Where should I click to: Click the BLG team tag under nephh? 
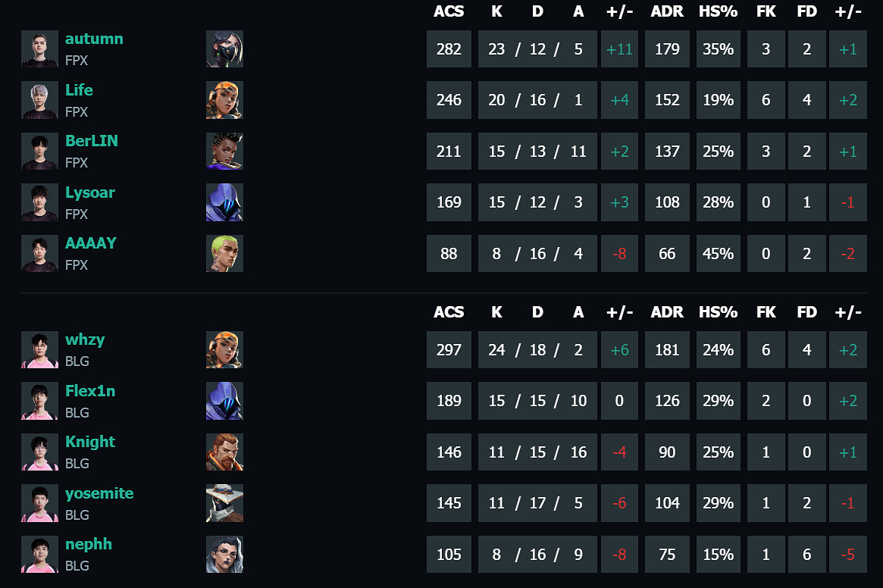pyautogui.click(x=77, y=565)
